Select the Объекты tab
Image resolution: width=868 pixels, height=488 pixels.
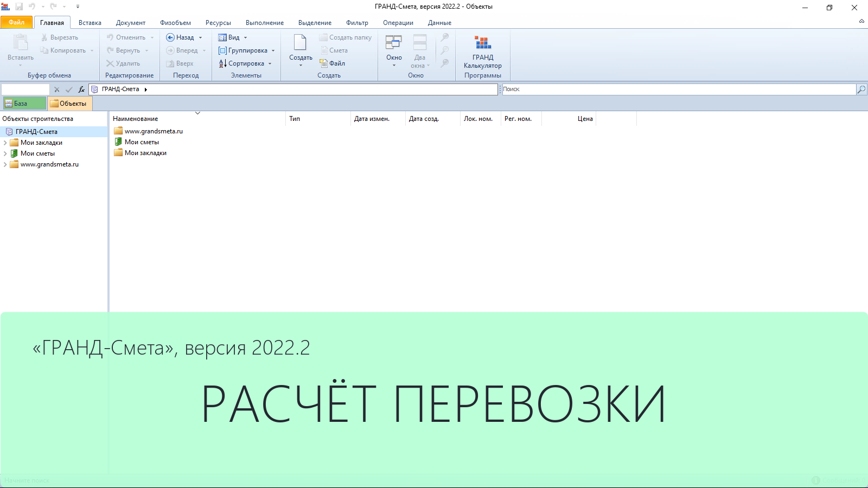(x=70, y=104)
